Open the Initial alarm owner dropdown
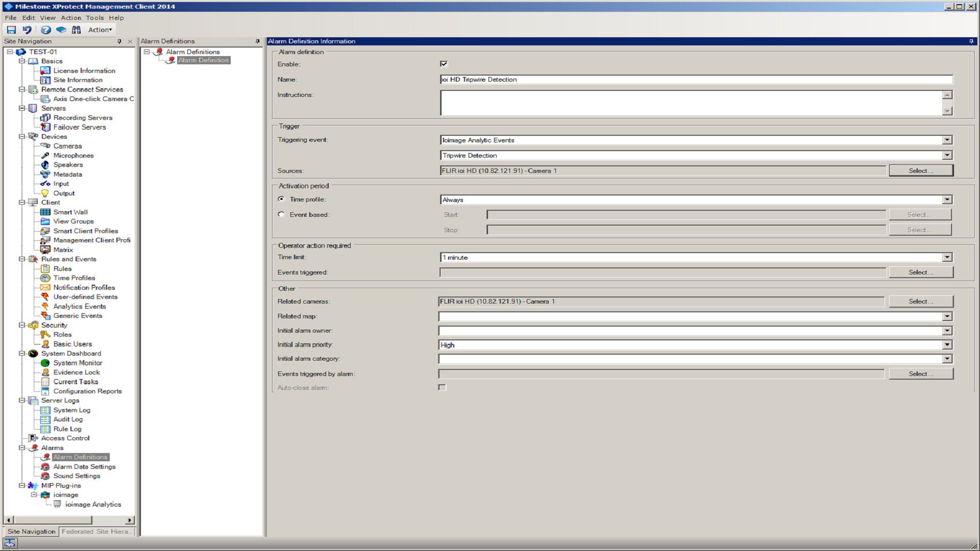 click(x=947, y=331)
